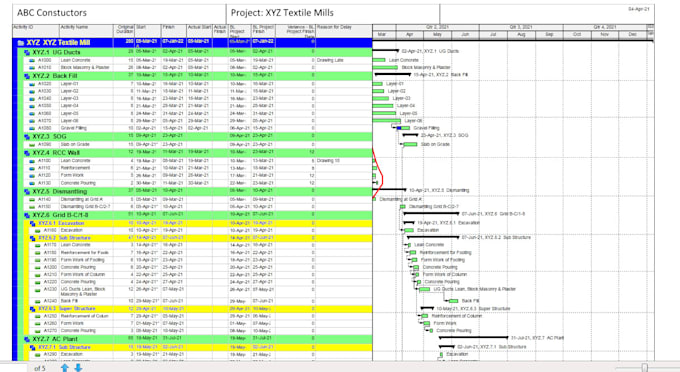The image size is (680, 372).
Task: Click the Gantt bar labeled Back Fill near June
Action: coord(454,301)
